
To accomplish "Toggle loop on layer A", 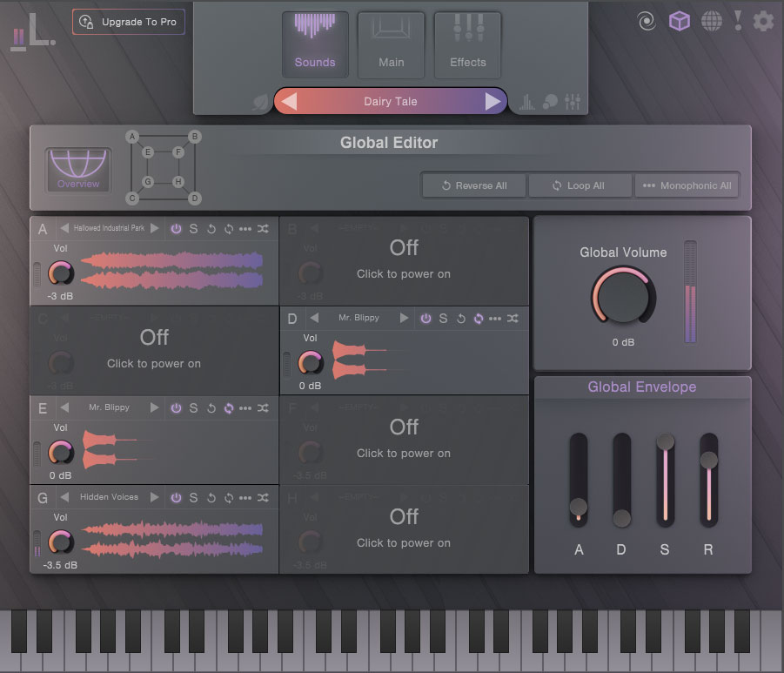I will pyautogui.click(x=229, y=229).
